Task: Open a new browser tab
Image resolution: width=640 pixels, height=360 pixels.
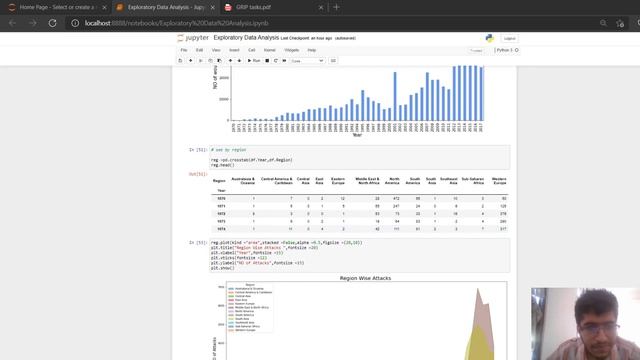Action: (336, 7)
